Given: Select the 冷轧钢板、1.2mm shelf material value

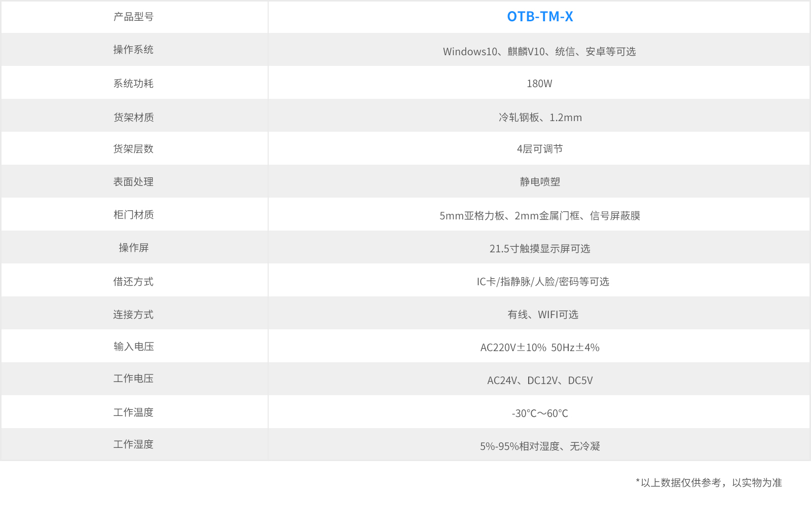Looking at the screenshot, I should point(540,118).
